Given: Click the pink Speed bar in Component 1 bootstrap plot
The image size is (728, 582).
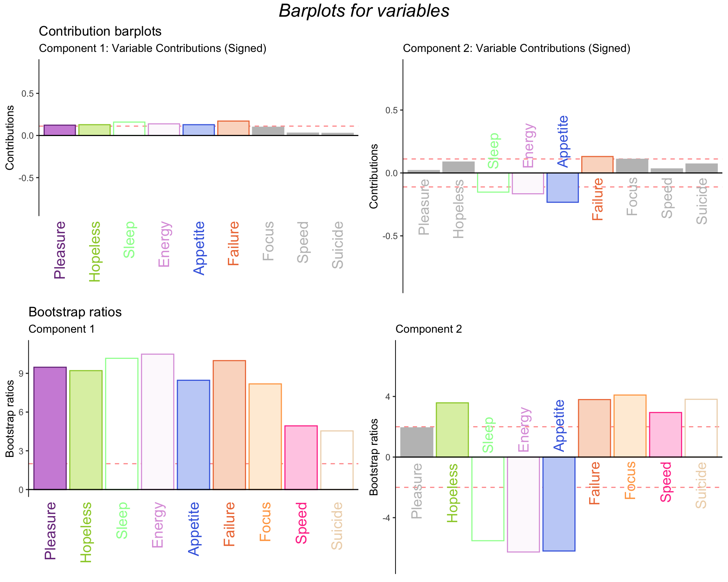Looking at the screenshot, I should coord(301,457).
